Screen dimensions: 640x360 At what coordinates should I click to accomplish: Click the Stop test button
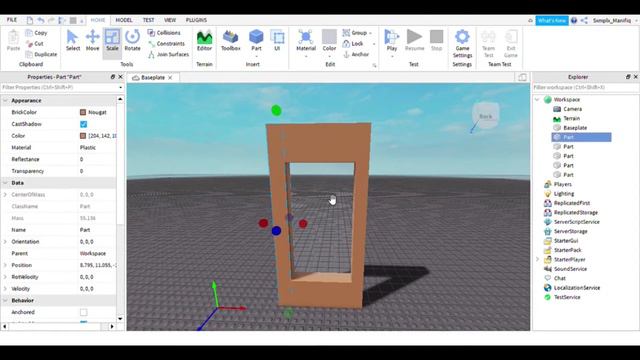click(436, 40)
